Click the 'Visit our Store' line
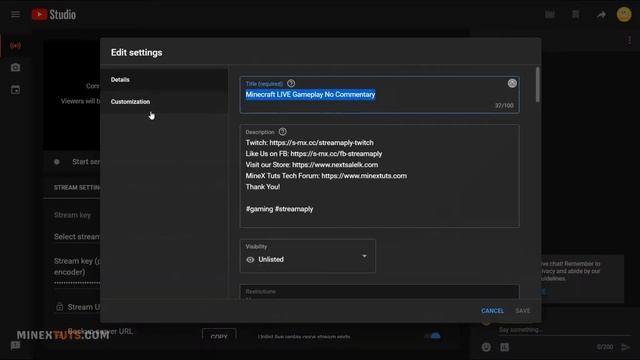This screenshot has width=640, height=360. coord(312,165)
